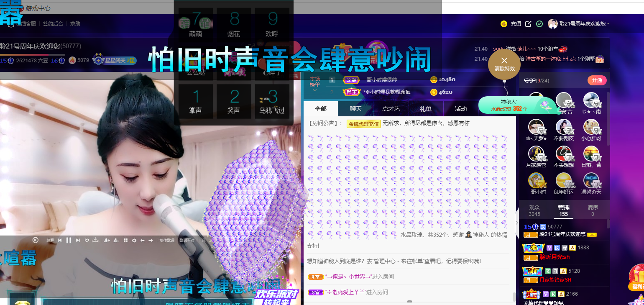The height and width of the screenshot is (305, 644).
Task: Decrease lyric font size with A-
Action: point(116,240)
